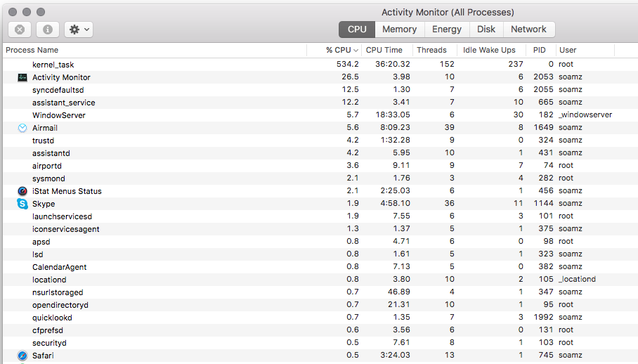Select the launchservicesd process row
Viewport: 638px width, 364px height.
click(x=320, y=216)
